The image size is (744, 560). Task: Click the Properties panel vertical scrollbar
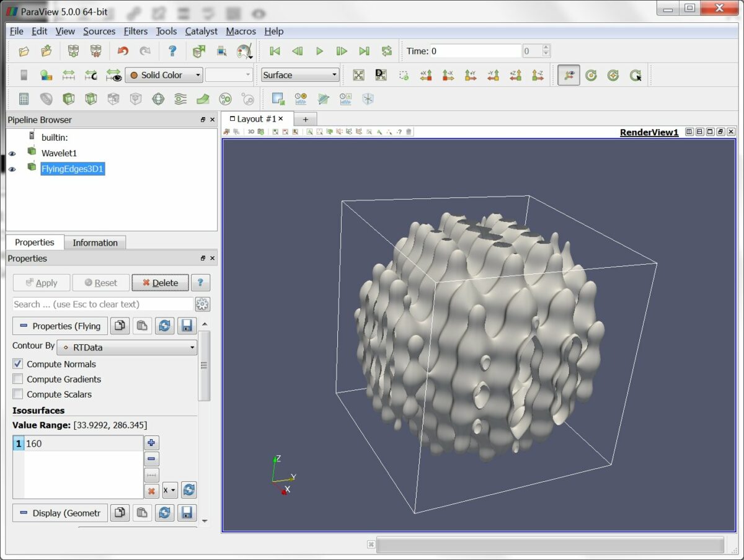click(204, 365)
